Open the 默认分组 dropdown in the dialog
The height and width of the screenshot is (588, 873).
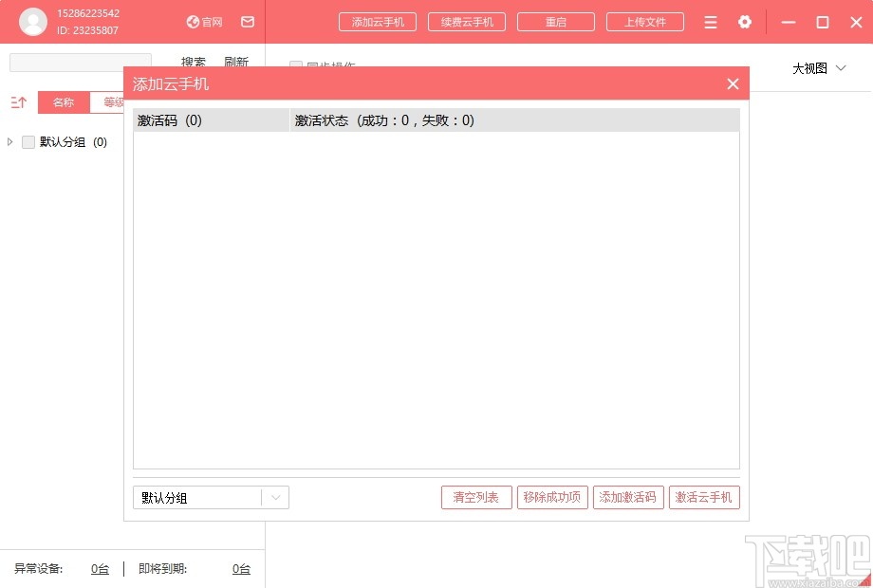point(275,497)
